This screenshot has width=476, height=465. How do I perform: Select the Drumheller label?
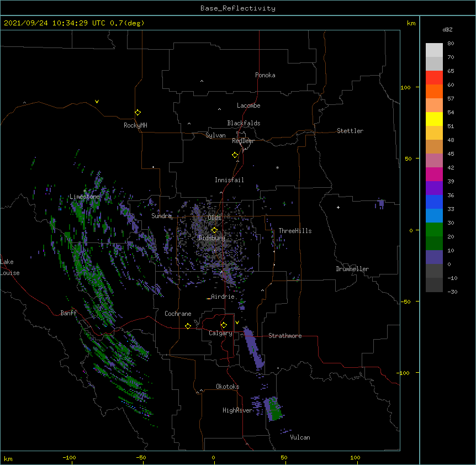coord(352,269)
